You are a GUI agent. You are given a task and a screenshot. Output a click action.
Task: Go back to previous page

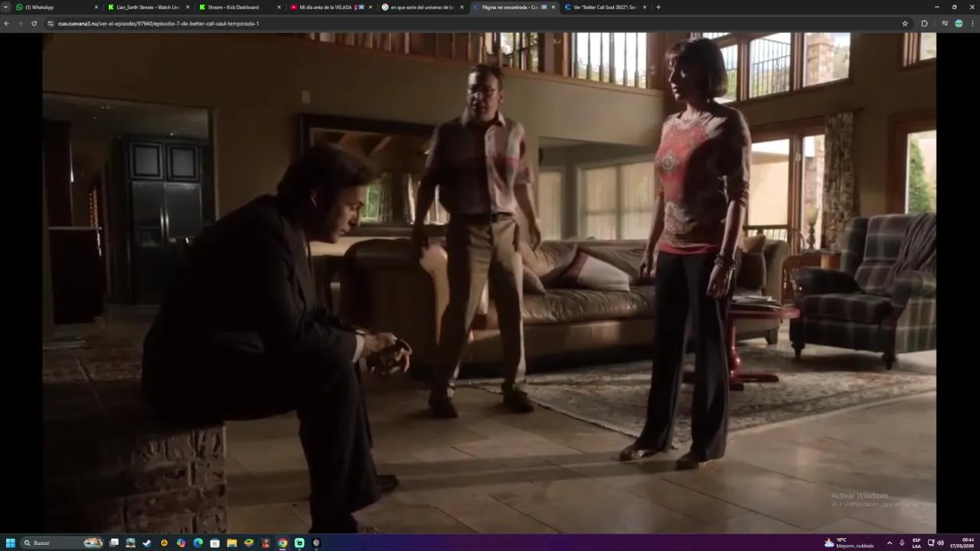pos(6,24)
